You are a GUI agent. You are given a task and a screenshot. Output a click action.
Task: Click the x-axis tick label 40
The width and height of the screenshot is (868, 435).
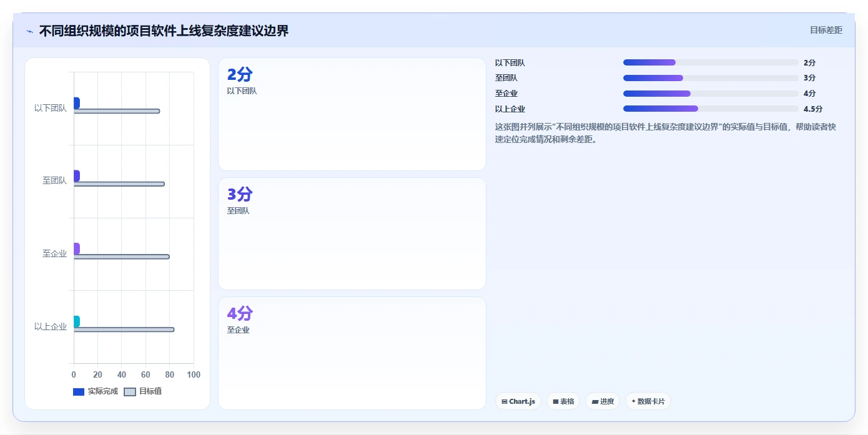pos(122,374)
